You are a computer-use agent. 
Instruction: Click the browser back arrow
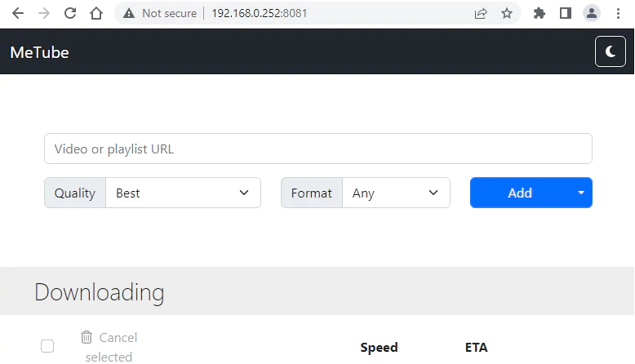tap(18, 13)
